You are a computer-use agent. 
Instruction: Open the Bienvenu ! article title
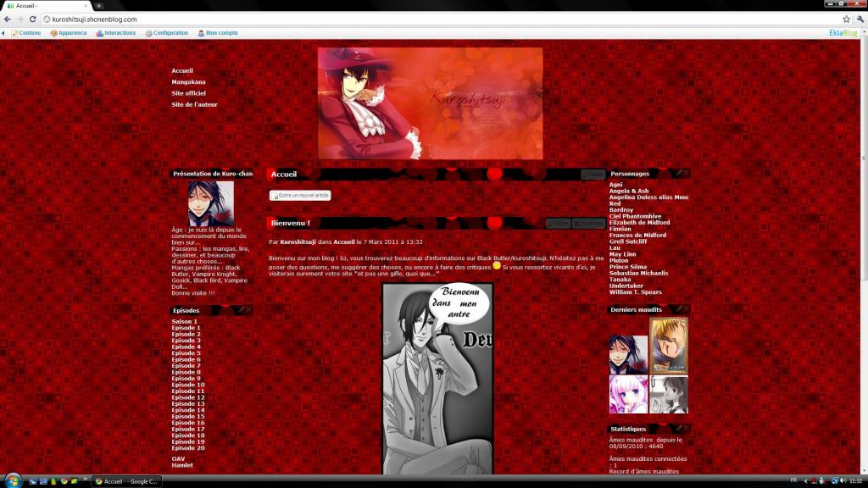(x=290, y=223)
